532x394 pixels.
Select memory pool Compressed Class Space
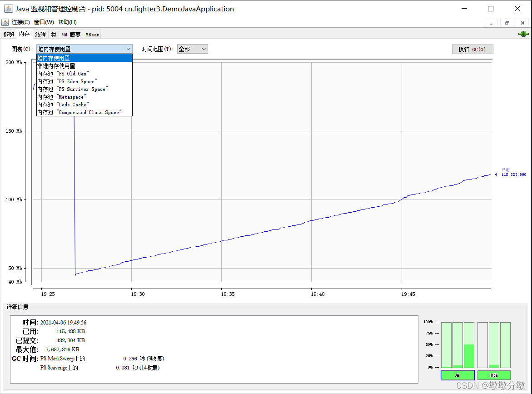coord(84,113)
